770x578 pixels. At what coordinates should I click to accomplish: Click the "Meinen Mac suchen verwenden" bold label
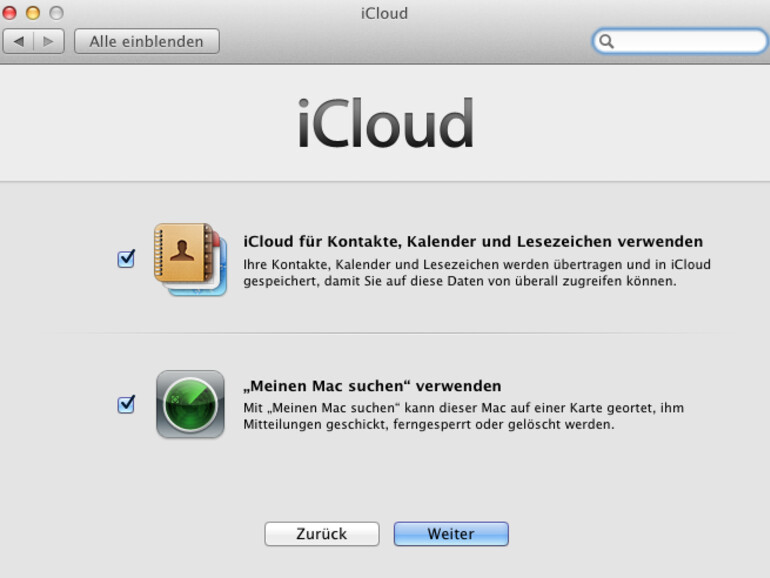pyautogui.click(x=372, y=386)
